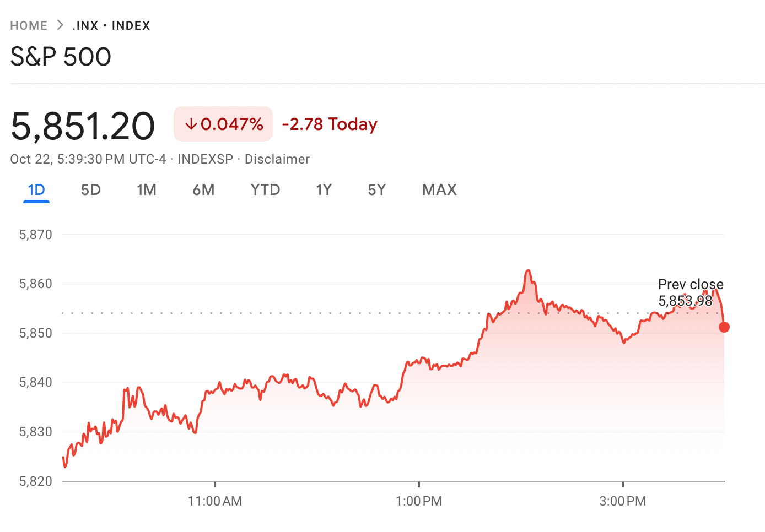Click the .INX INDEX breadcrumb text
Image resolution: width=765 pixels, height=532 pixels.
click(x=111, y=26)
